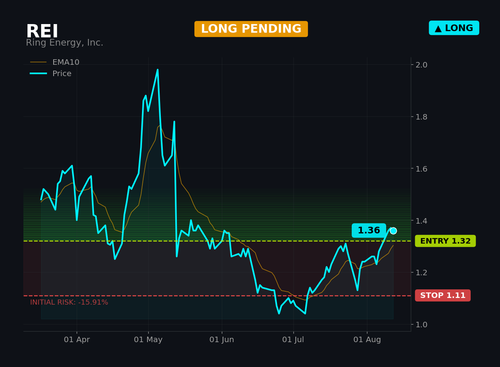Click the 1.4 y-axis value
500x367 pixels.
pyautogui.click(x=421, y=221)
